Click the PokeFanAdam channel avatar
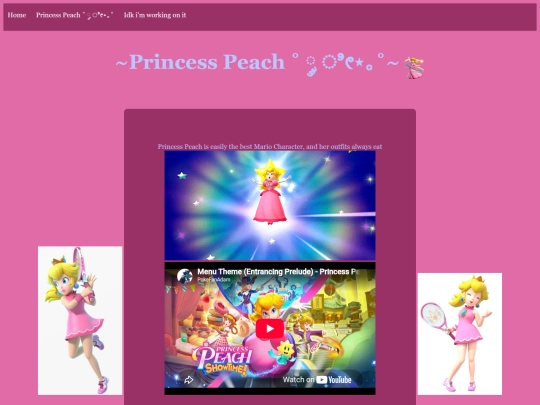This screenshot has width=540, height=405. click(185, 276)
